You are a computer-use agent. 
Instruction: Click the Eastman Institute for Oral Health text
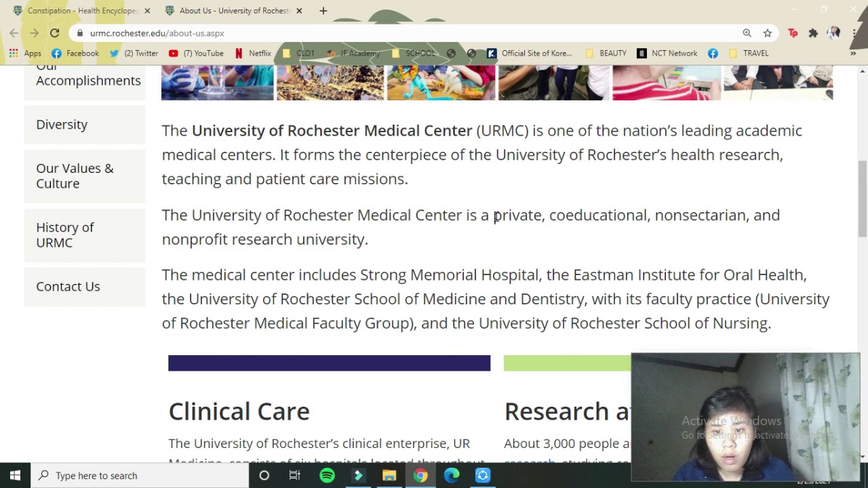pyautogui.click(x=689, y=274)
